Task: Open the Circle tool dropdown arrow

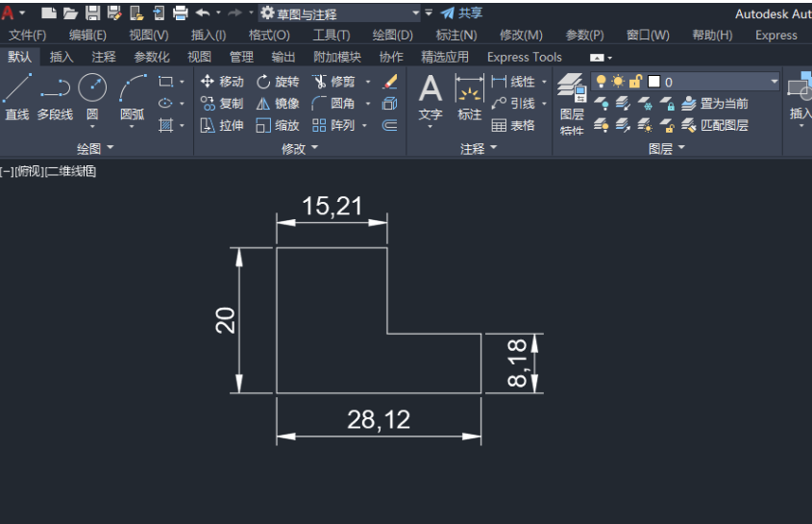Action: pyautogui.click(x=92, y=127)
